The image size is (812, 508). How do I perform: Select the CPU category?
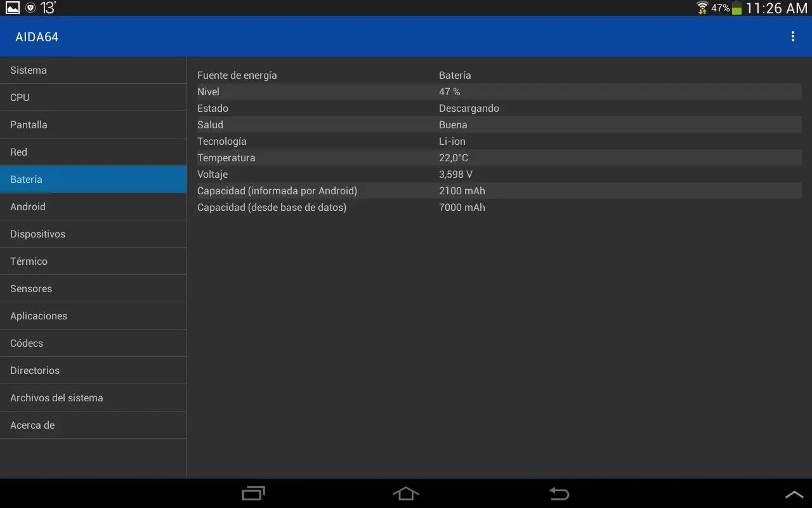tap(93, 98)
